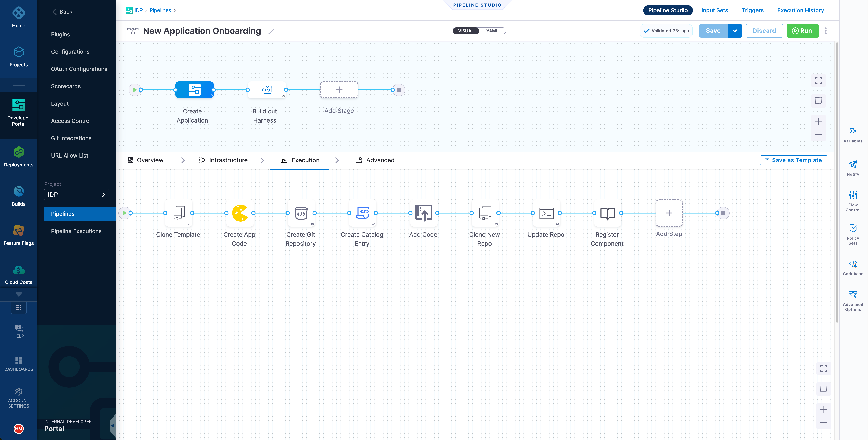Run the pipeline

[802, 31]
